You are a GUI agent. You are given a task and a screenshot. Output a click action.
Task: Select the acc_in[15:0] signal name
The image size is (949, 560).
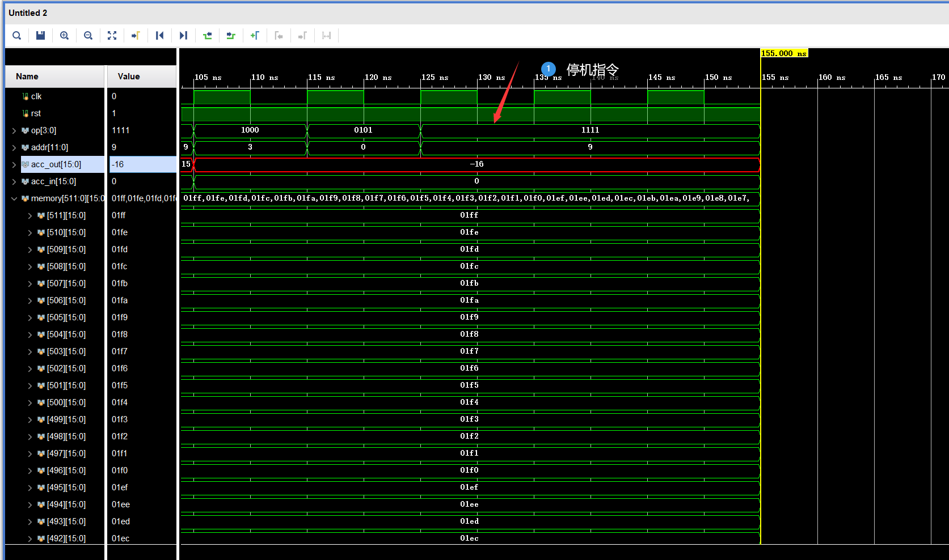[x=53, y=181]
